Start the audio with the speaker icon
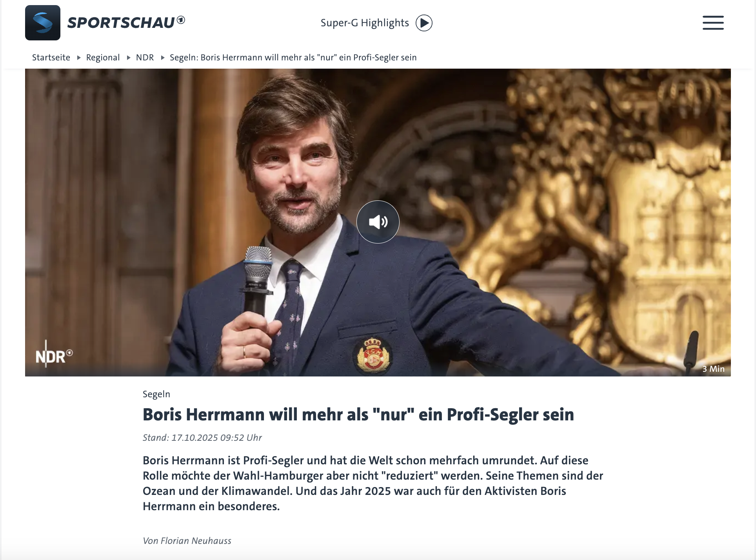 pyautogui.click(x=378, y=222)
